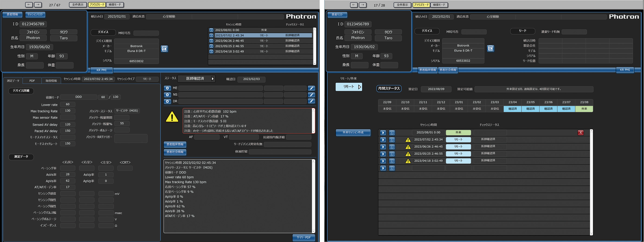Click the 患者情報 button
The image size is (644, 242).
coord(12,14)
